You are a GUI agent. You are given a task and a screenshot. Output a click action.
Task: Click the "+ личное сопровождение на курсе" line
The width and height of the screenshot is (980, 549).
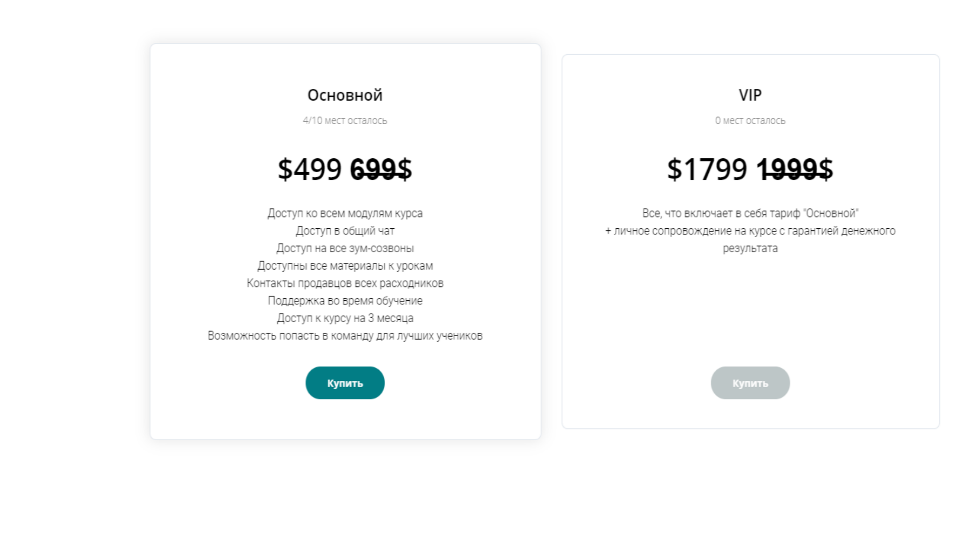(750, 231)
